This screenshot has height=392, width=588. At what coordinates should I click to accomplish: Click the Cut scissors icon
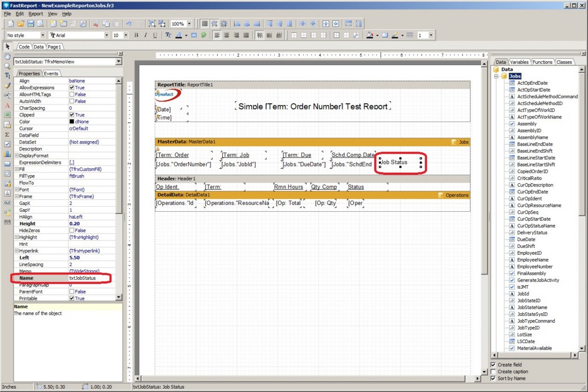pyautogui.click(x=96, y=24)
